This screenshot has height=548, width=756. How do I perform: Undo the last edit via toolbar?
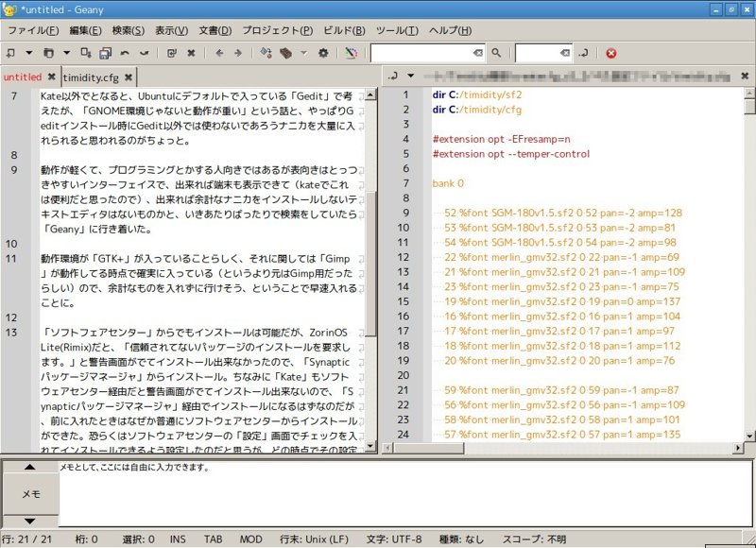pyautogui.click(x=125, y=53)
